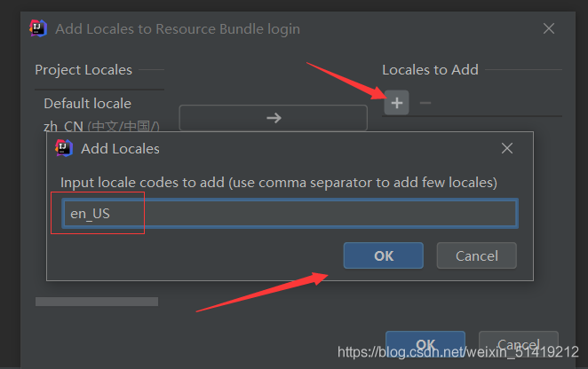The height and width of the screenshot is (369, 588).
Task: Click the minus icon under Locales to Add
Action: 425,103
